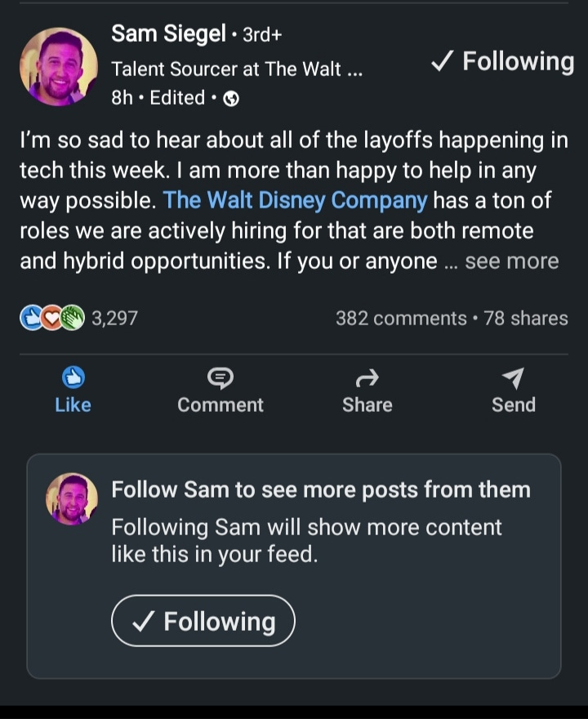
Task: Open Sam Siegel's profile picture
Action: point(59,67)
